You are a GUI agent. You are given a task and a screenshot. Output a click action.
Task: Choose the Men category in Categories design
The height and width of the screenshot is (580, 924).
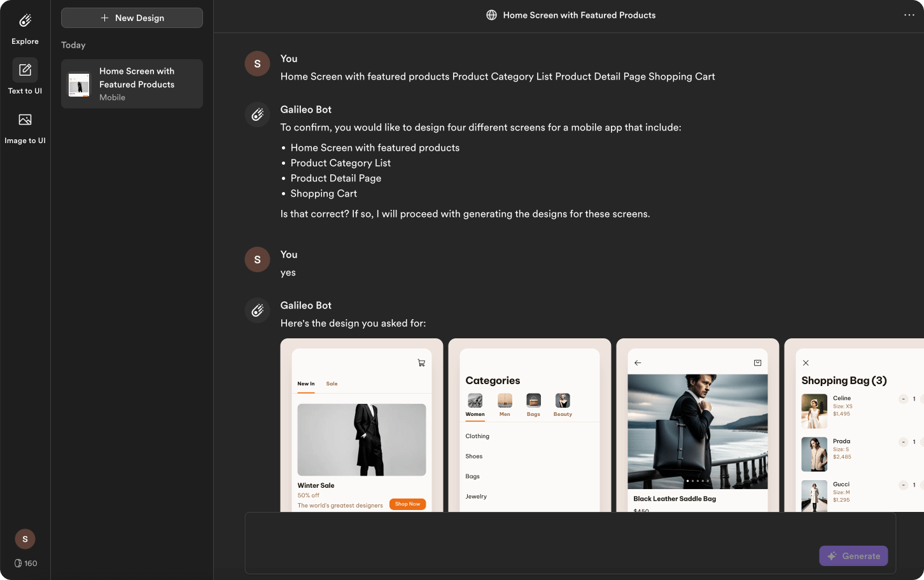coord(505,404)
